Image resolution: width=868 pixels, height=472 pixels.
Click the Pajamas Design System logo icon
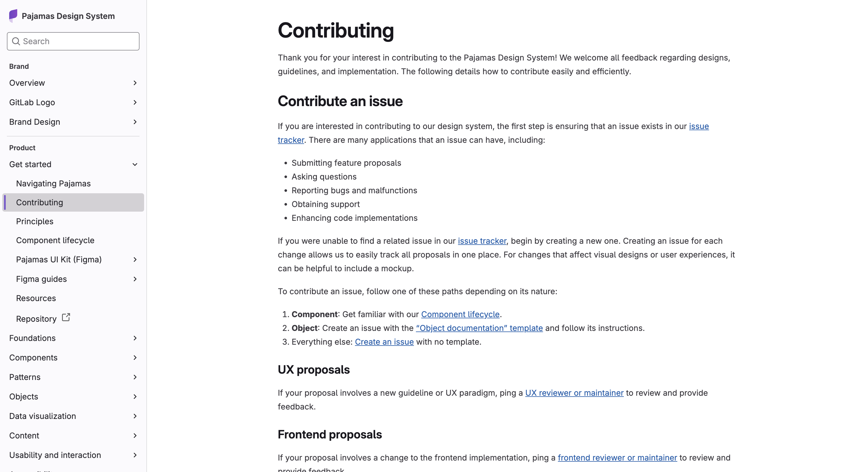13,16
